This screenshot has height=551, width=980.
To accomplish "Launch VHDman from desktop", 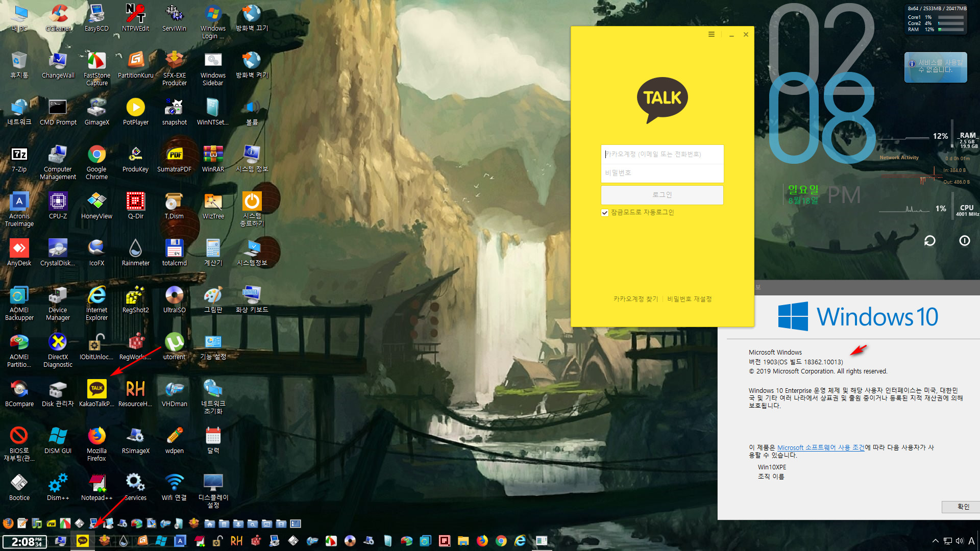I will (x=174, y=393).
